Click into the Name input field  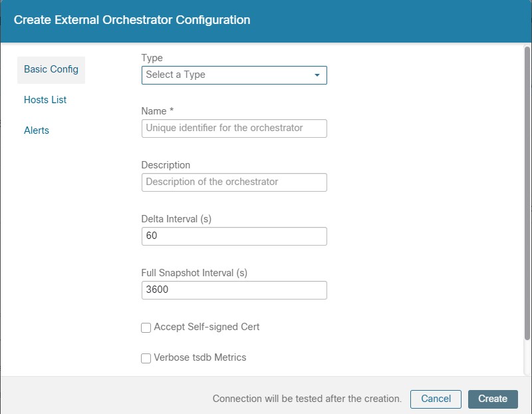click(234, 128)
